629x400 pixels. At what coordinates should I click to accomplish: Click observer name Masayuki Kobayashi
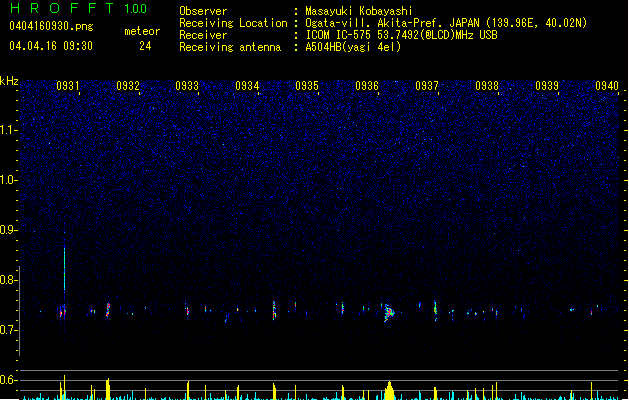(359, 11)
